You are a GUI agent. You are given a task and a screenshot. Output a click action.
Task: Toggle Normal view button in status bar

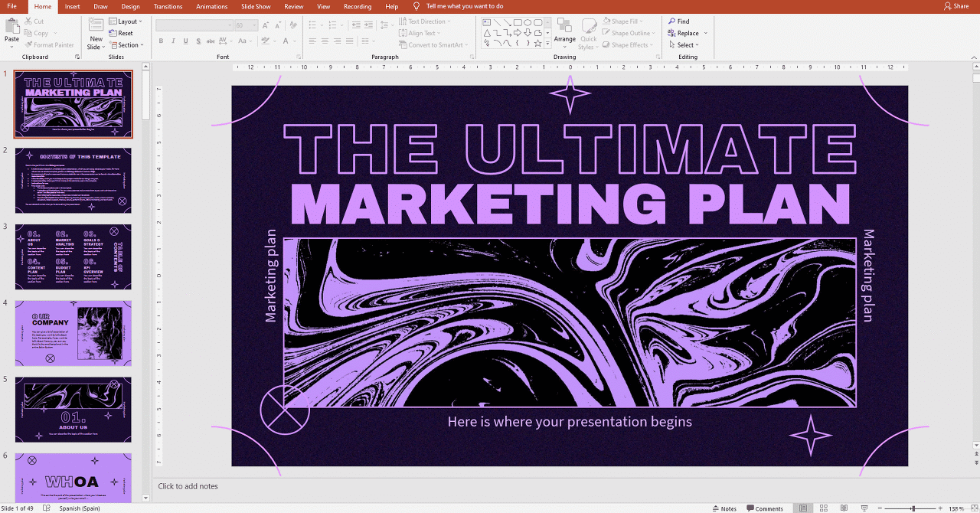(803, 508)
